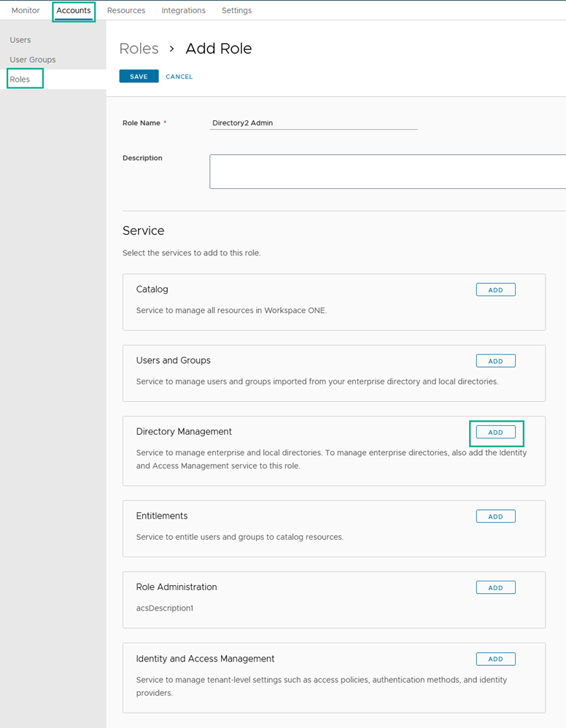Save the new role
Viewport: 566px width, 728px height.
click(139, 76)
